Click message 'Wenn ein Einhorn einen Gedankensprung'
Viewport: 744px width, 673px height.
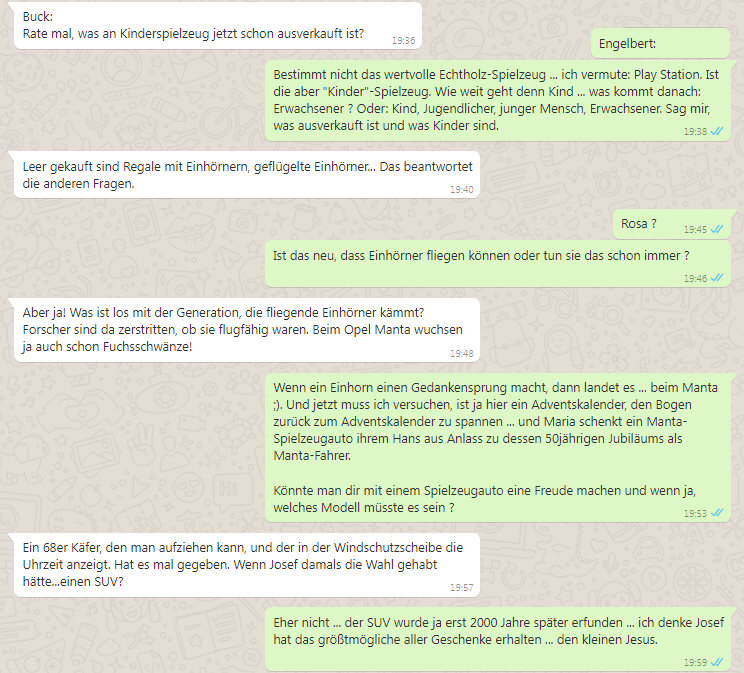tap(497, 448)
